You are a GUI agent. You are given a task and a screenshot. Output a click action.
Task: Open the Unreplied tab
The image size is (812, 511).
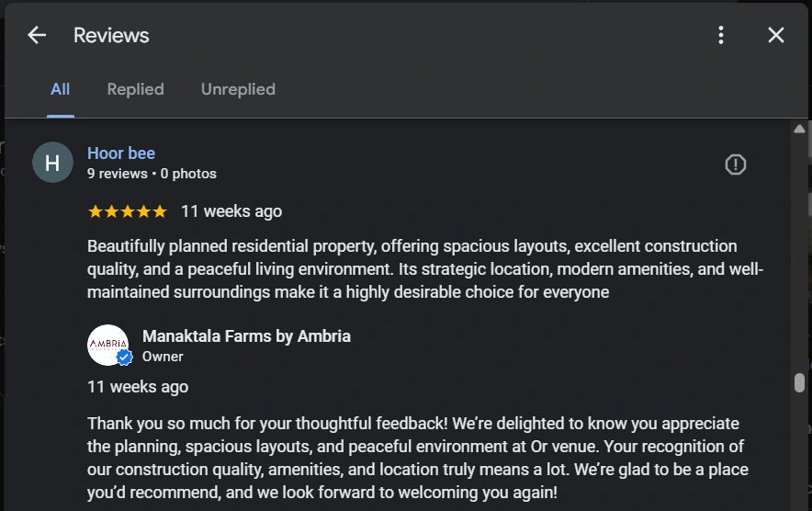point(238,89)
